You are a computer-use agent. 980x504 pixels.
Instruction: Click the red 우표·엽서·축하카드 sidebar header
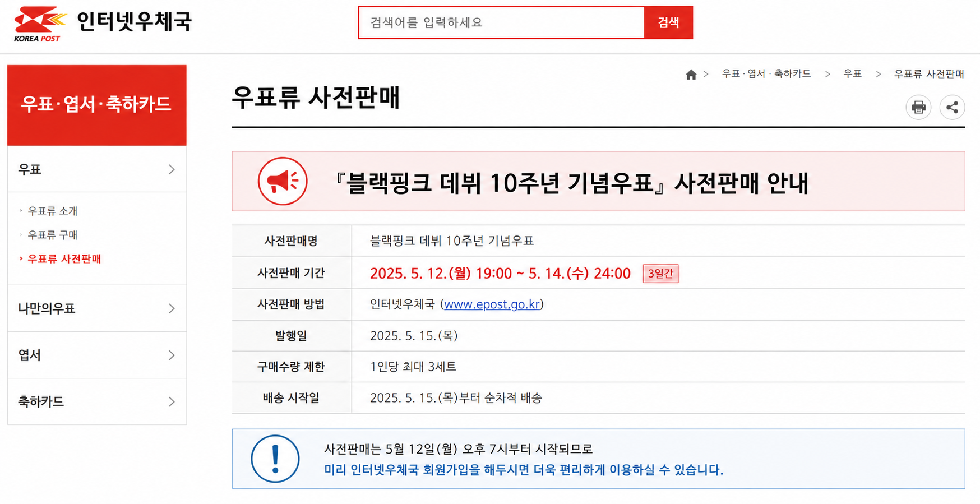pos(97,105)
